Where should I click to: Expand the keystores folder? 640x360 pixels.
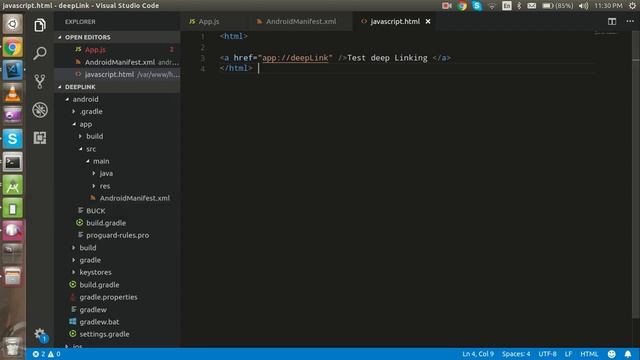pos(95,272)
